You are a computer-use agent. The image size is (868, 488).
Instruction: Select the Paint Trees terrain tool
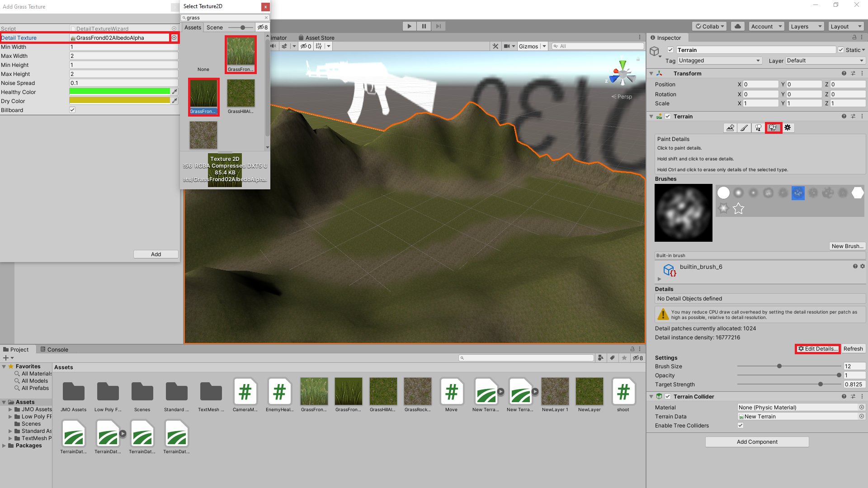tap(758, 128)
